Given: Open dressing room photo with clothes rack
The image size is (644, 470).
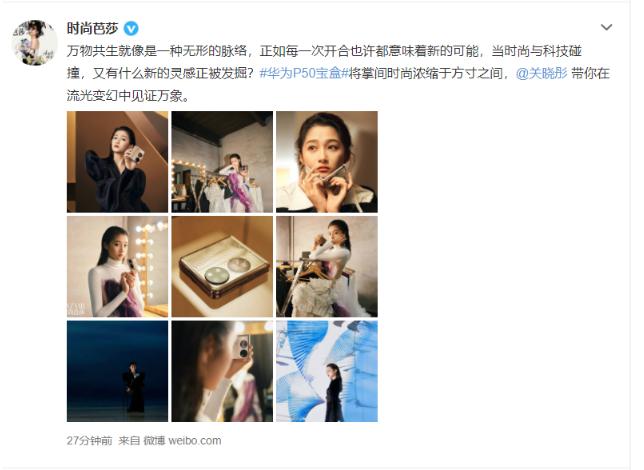Looking at the screenshot, I should tap(222, 161).
